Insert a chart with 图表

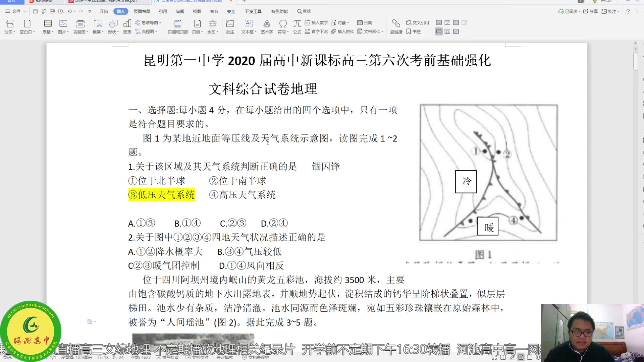(127, 27)
